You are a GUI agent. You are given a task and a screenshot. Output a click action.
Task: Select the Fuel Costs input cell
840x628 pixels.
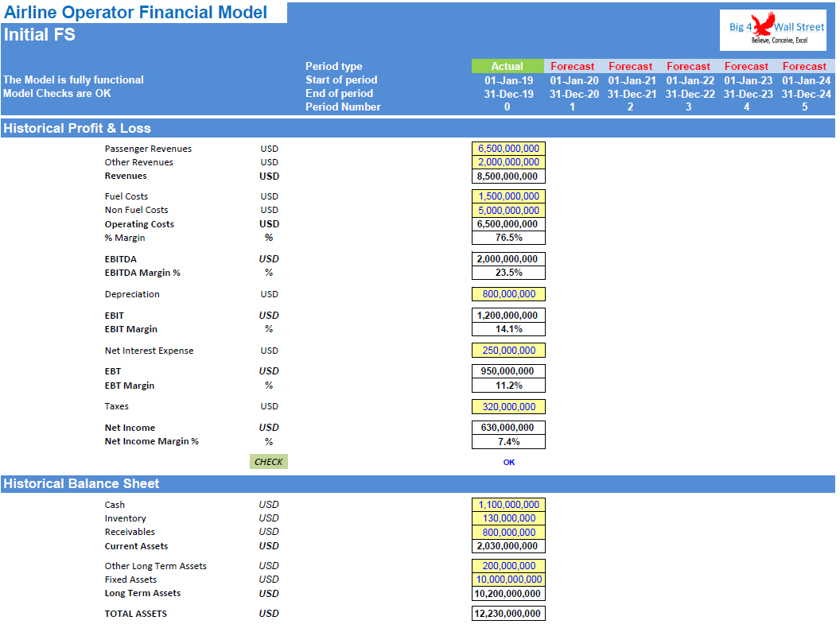(x=507, y=196)
